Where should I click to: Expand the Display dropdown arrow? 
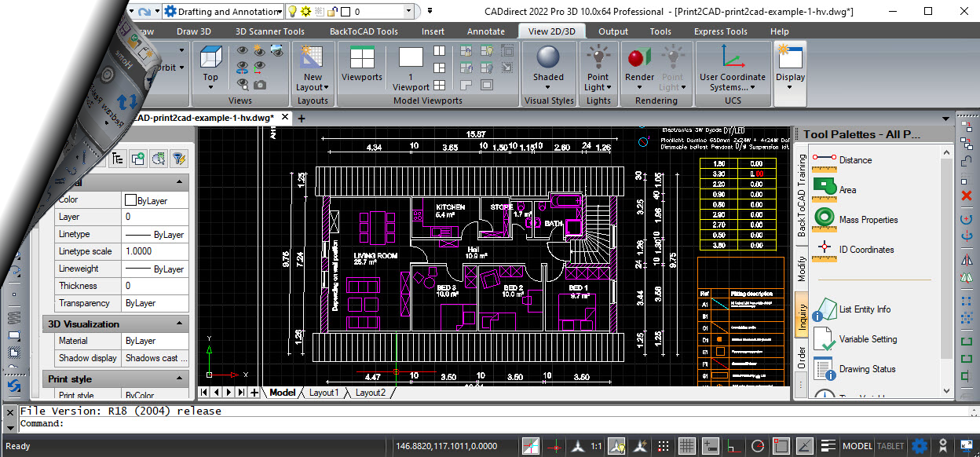pos(789,87)
